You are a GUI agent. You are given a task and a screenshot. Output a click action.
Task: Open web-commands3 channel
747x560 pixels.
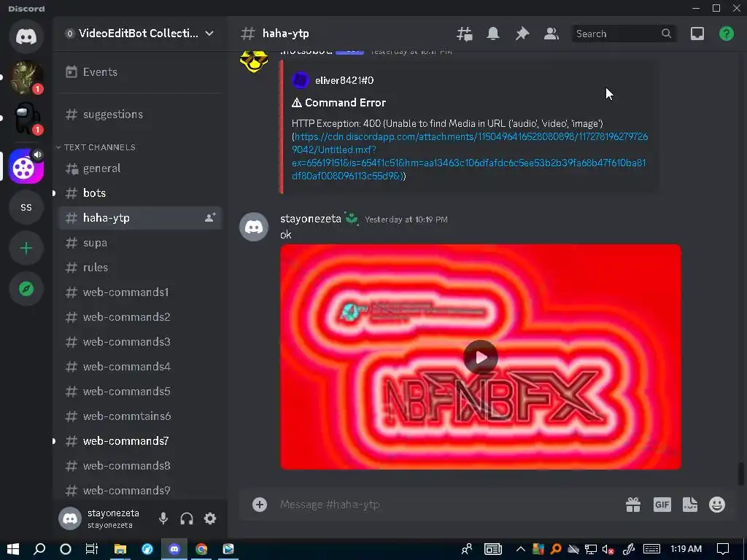[140, 341]
